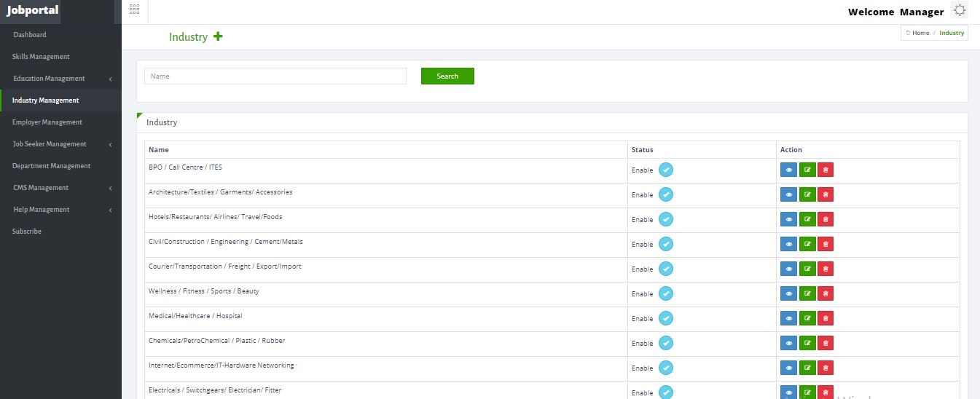
Task: Delete the Internet/Ecommerce industry row
Action: 826,368
